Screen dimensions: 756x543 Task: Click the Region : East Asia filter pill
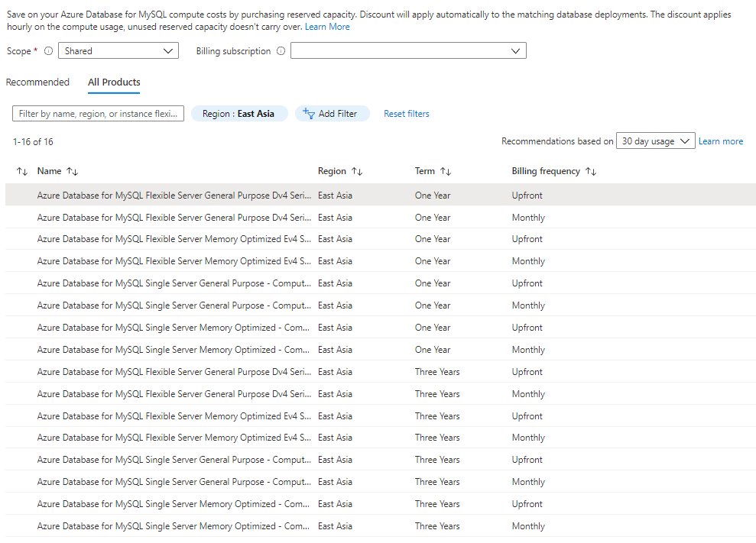point(239,113)
